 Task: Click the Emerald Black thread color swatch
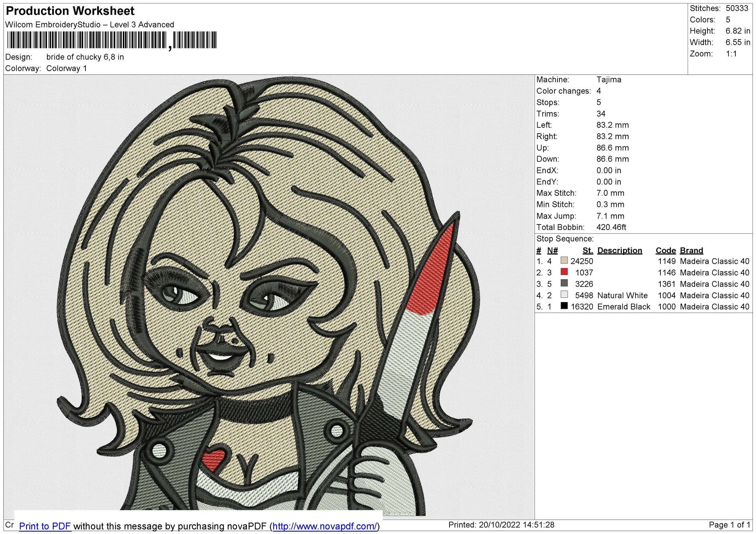pos(564,306)
